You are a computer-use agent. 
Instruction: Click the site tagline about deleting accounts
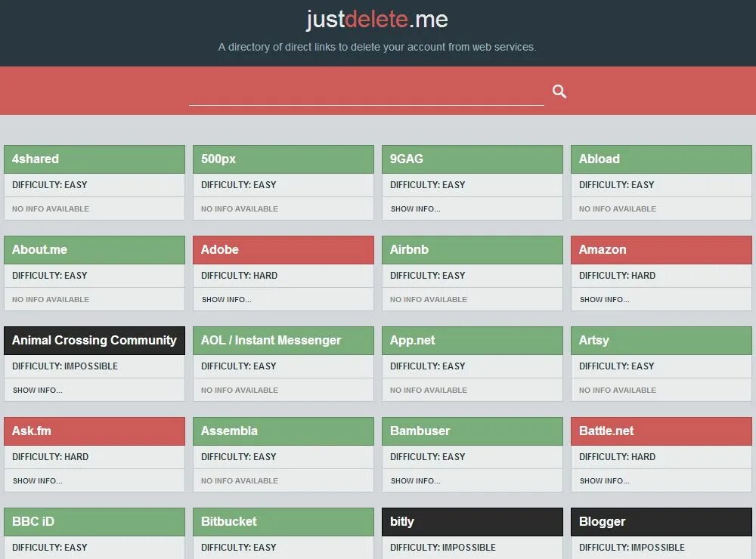coord(377,47)
